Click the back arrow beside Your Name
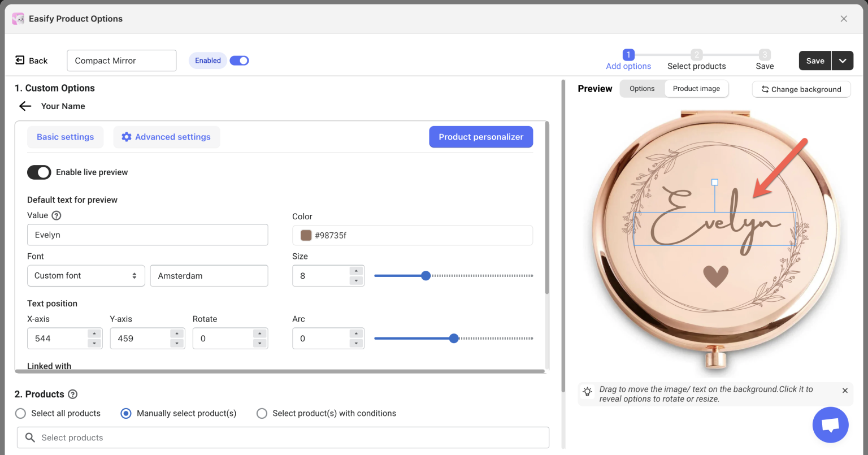868x455 pixels. [x=25, y=106]
